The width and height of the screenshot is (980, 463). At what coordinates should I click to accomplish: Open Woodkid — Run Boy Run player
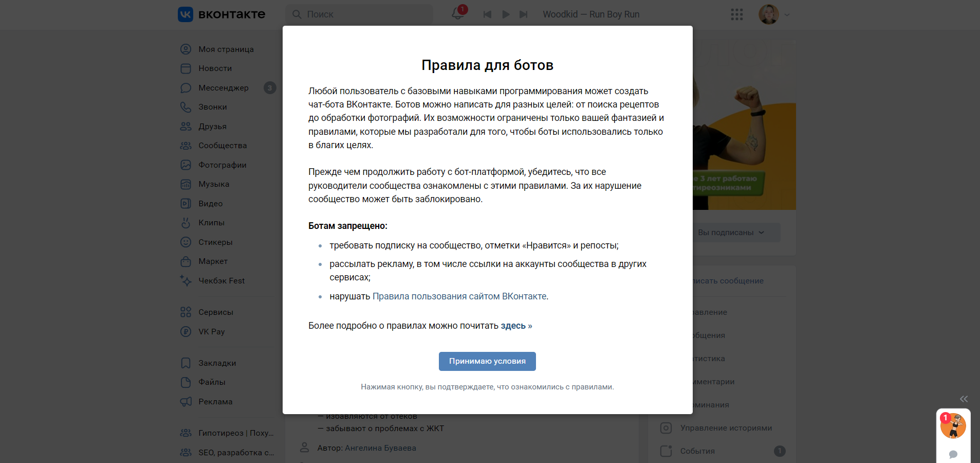(591, 14)
